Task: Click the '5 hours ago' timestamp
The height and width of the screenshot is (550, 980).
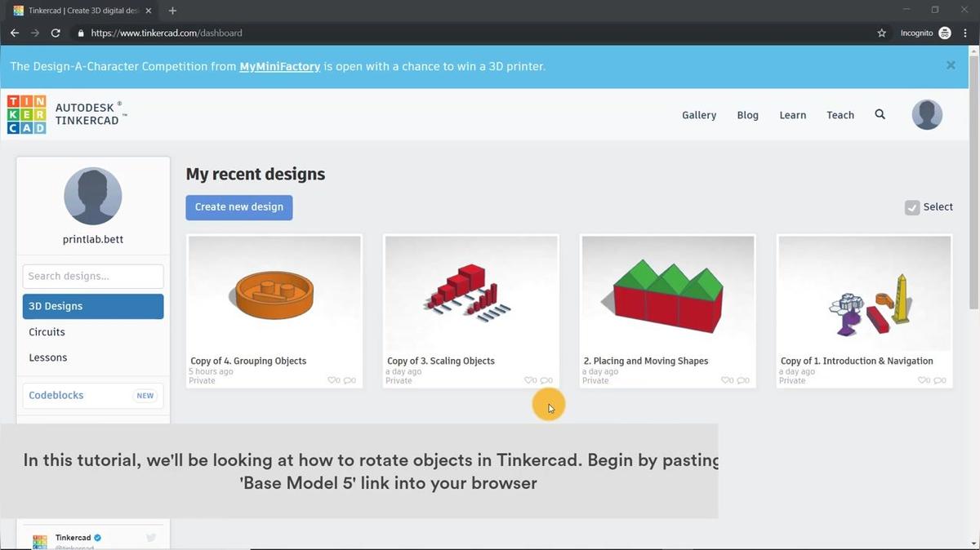Action: coord(212,371)
